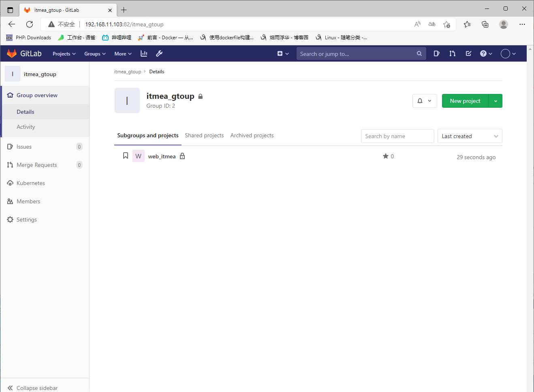This screenshot has height=392, width=534.
Task: Click the Kubernetes sidebar icon
Action: pos(10,183)
